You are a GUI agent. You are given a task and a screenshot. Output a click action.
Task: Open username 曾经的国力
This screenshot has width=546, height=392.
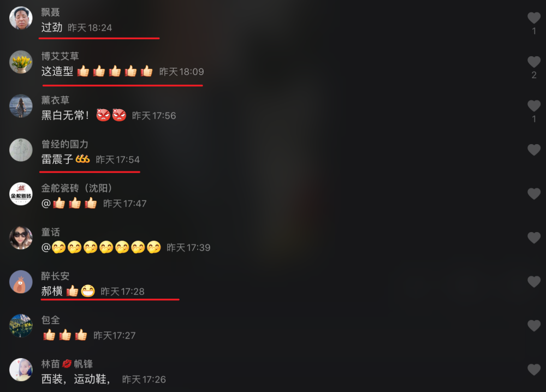(x=65, y=144)
